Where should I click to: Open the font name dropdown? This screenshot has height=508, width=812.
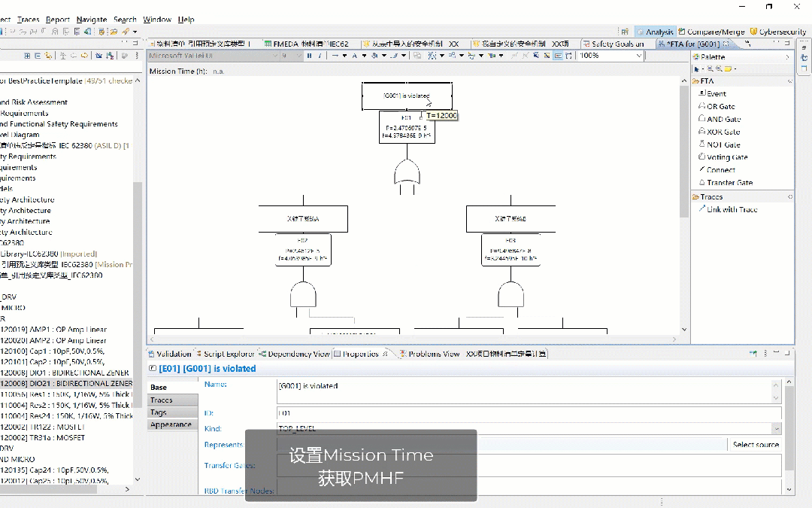coord(275,56)
